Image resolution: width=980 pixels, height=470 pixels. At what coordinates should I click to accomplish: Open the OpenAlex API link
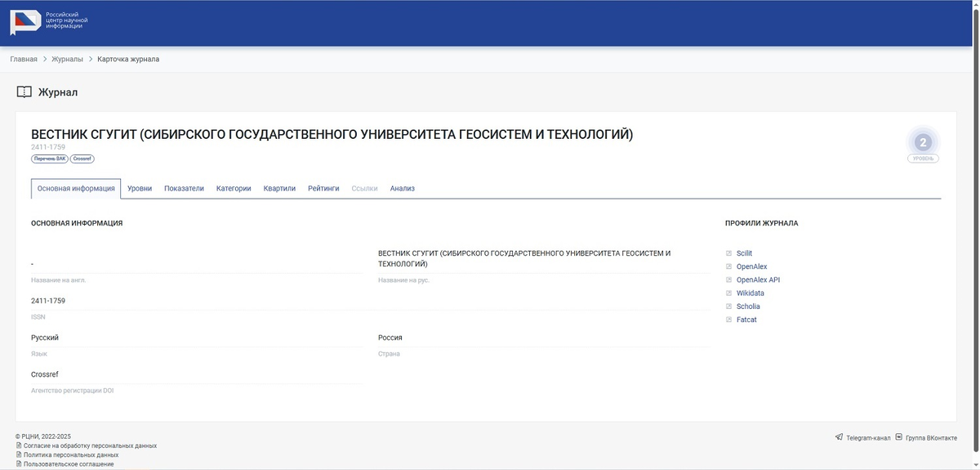coord(758,280)
